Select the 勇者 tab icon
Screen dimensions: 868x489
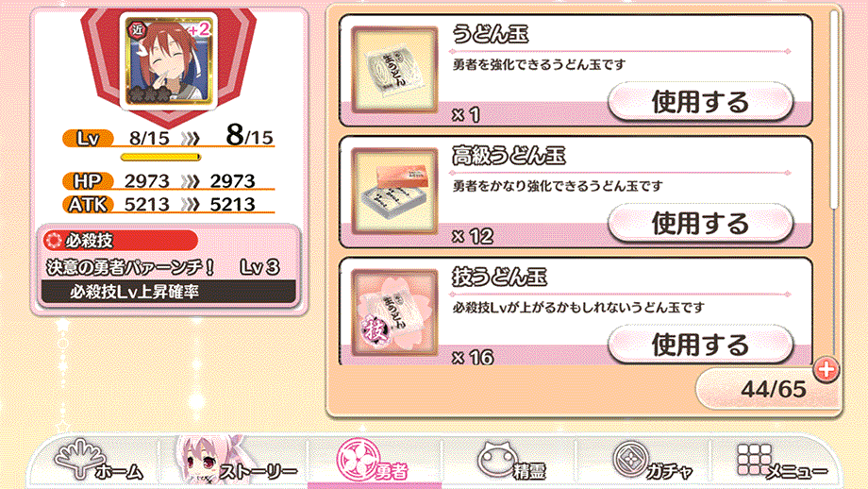pyautogui.click(x=373, y=461)
